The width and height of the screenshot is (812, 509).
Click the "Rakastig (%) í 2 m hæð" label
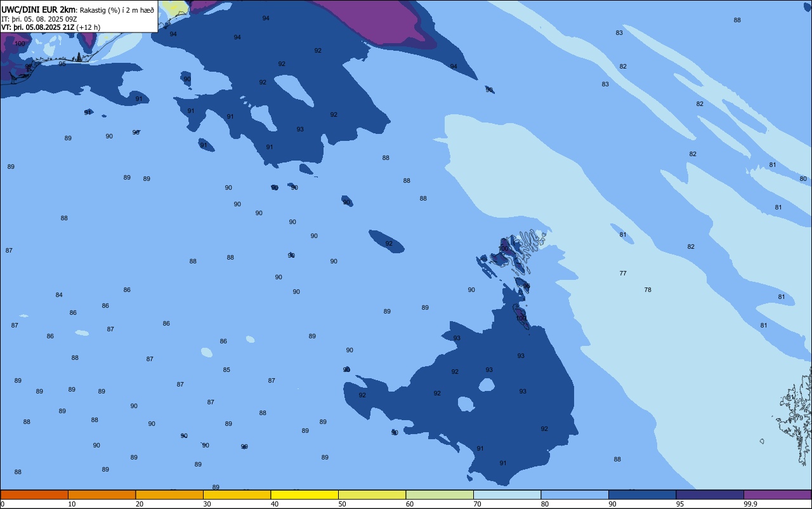(x=117, y=10)
